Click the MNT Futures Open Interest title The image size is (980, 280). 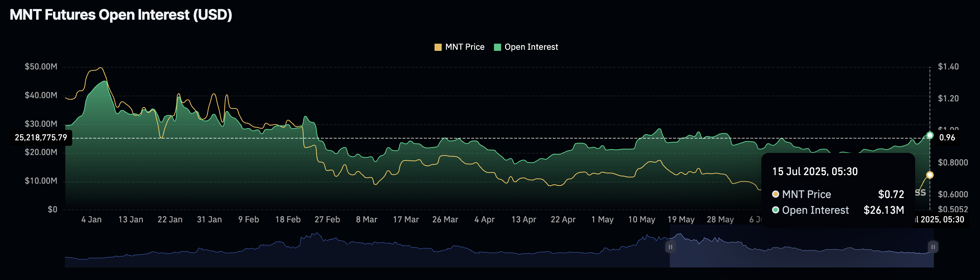click(121, 15)
